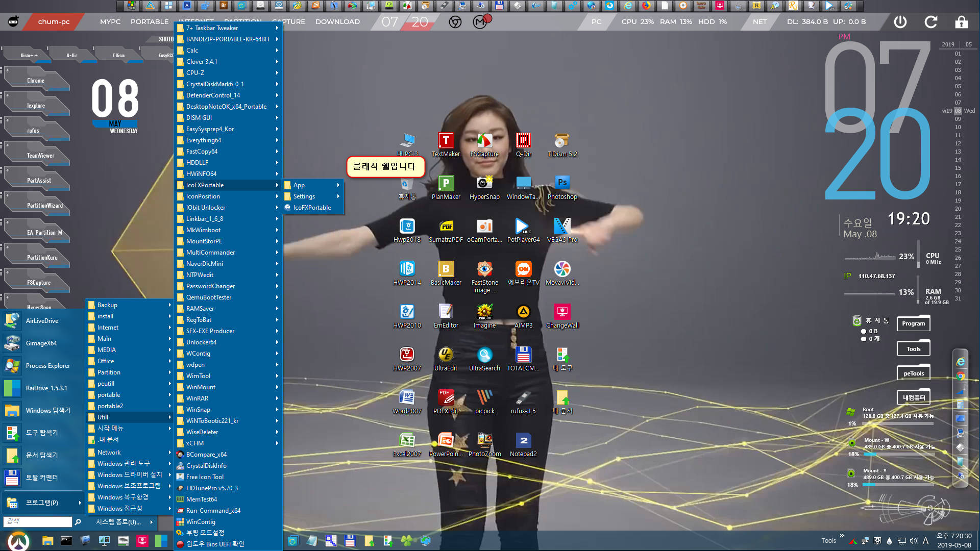The width and height of the screenshot is (980, 551).
Task: Open the Excel2007 desktop icon
Action: click(x=407, y=444)
